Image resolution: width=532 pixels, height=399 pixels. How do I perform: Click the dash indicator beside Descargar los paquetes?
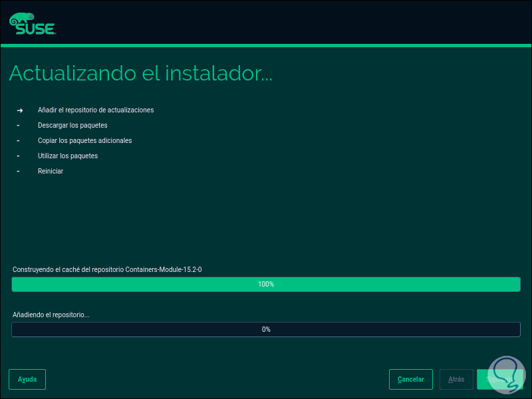18,125
